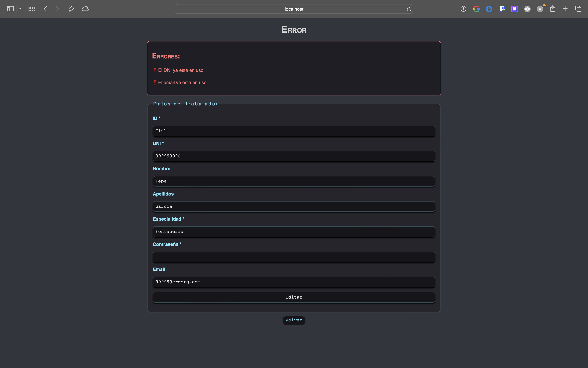Go back to the previous page
This screenshot has width=588, height=368.
click(45, 9)
